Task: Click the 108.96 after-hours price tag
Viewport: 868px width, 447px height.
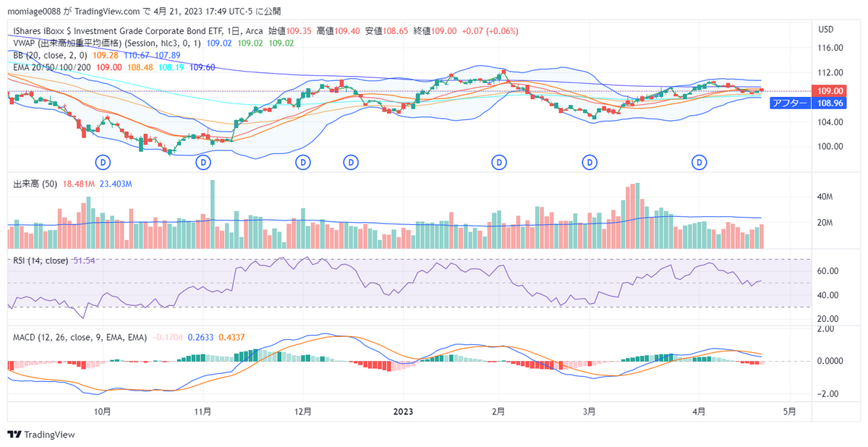Action: 828,103
